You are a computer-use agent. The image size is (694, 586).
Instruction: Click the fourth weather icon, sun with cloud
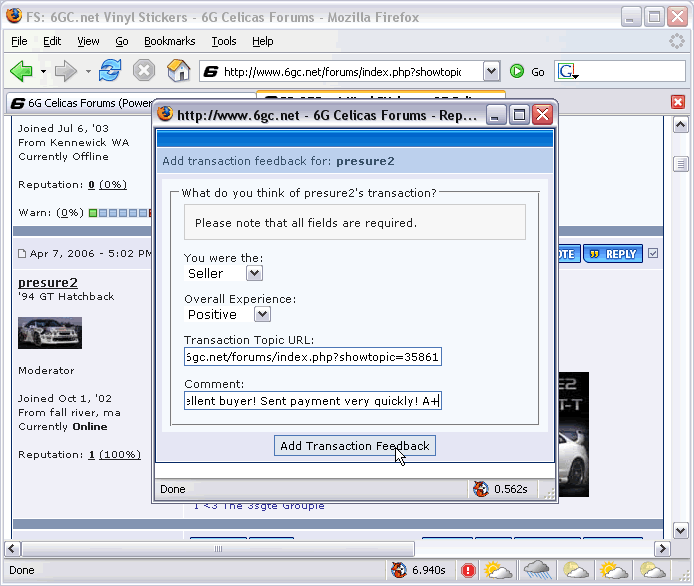[x=613, y=570]
